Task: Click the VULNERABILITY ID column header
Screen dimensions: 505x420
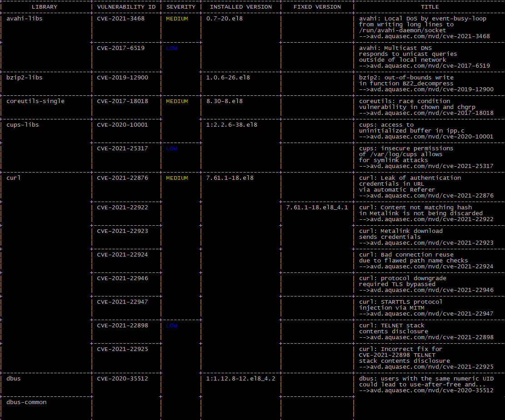Action: (x=126, y=7)
